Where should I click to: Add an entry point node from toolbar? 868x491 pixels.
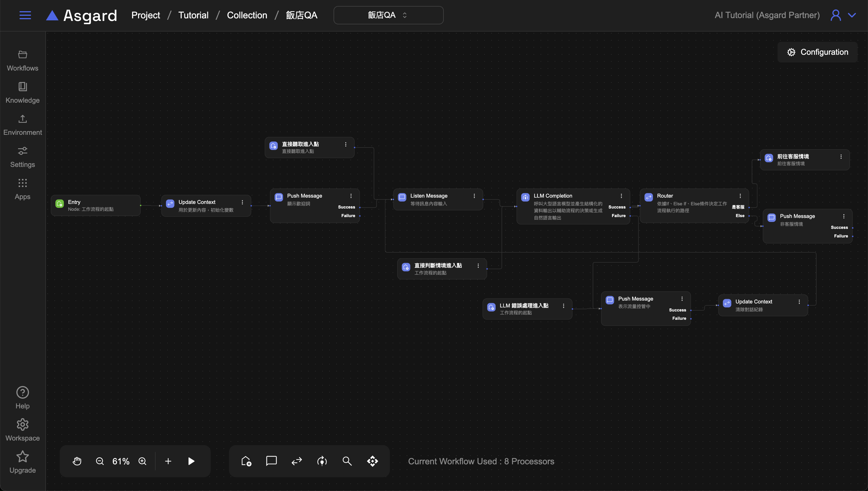tap(246, 461)
